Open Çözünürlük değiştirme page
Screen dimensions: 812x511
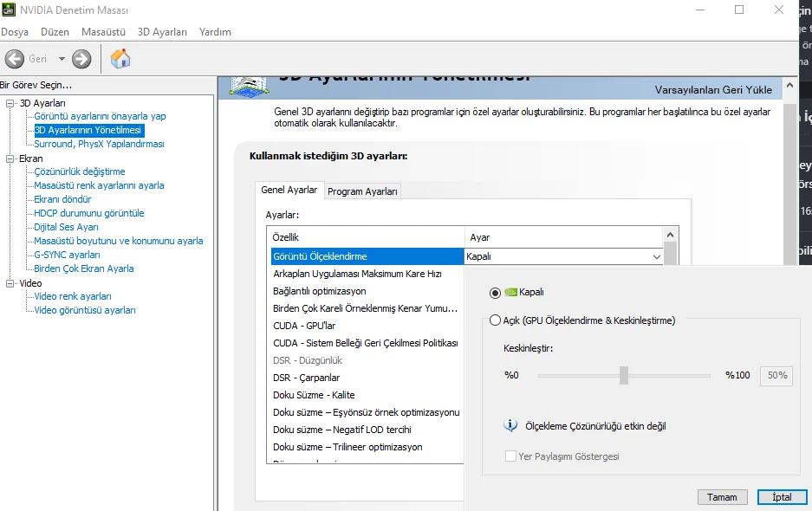[79, 171]
